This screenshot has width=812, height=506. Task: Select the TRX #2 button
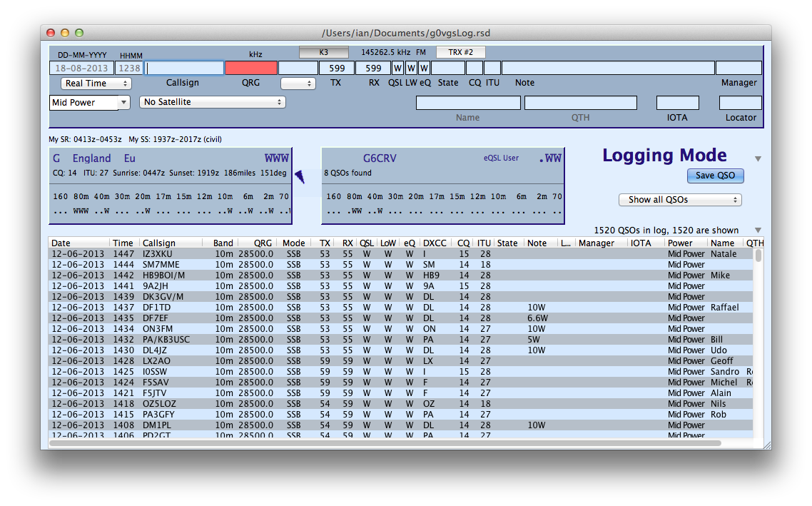coord(460,52)
